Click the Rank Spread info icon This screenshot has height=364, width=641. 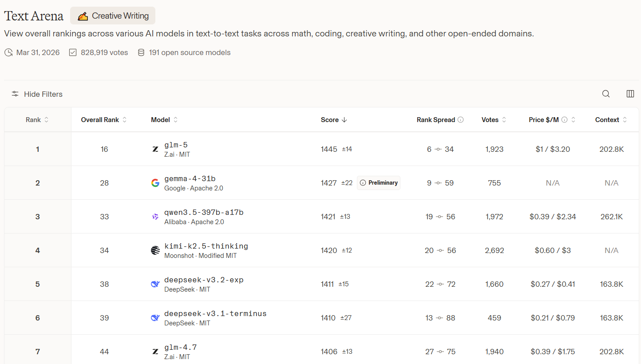(461, 120)
